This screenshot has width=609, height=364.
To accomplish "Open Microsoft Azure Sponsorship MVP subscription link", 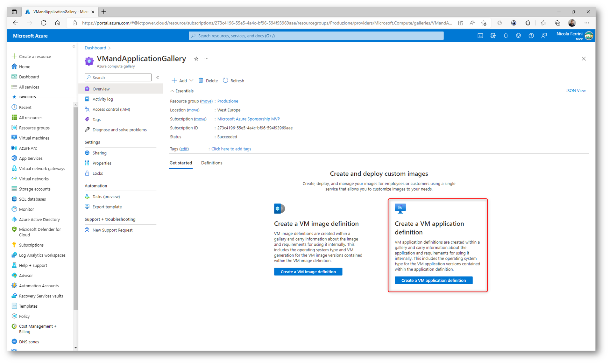I will click(x=248, y=119).
